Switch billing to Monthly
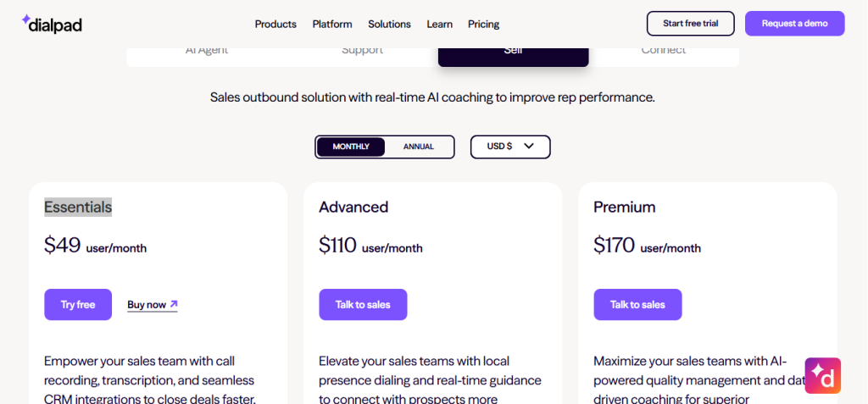This screenshot has height=404, width=868. point(351,147)
